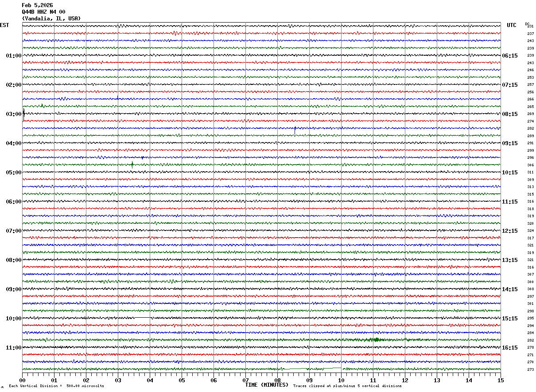Select the 07:00 EST time label
This screenshot has width=536, height=392.
[x=13, y=231]
